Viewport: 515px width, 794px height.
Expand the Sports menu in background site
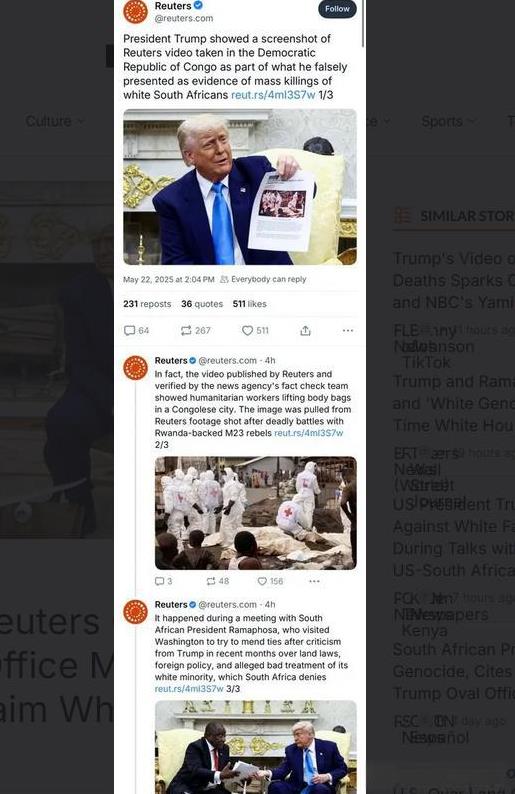449,121
